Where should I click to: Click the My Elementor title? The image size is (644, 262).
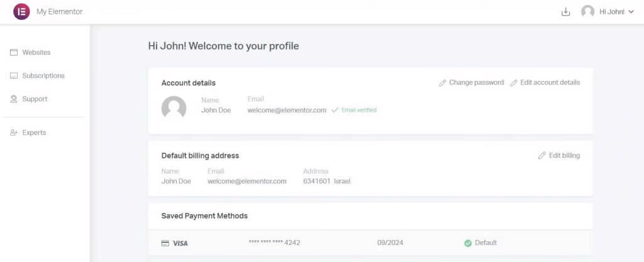click(60, 12)
